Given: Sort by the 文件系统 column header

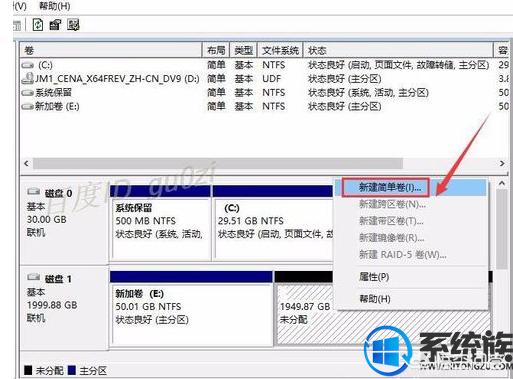Looking at the screenshot, I should point(280,50).
